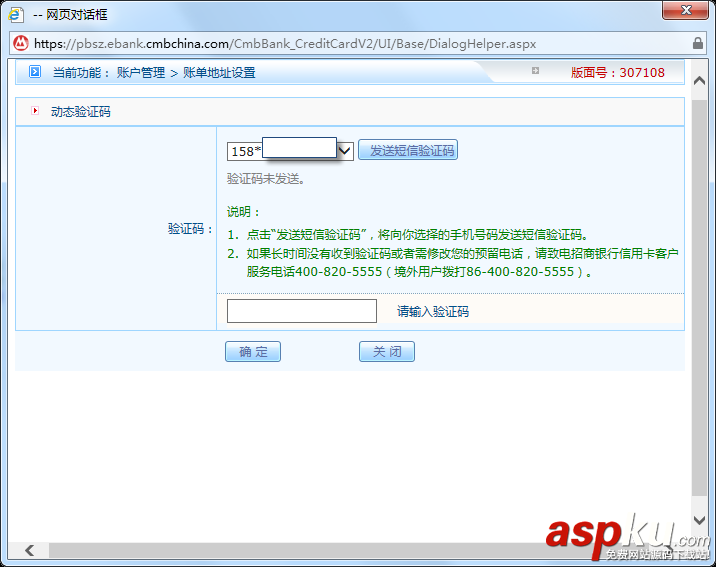Image resolution: width=716 pixels, height=567 pixels.
Task: Click the 版面号：307108 text
Action: coord(618,73)
